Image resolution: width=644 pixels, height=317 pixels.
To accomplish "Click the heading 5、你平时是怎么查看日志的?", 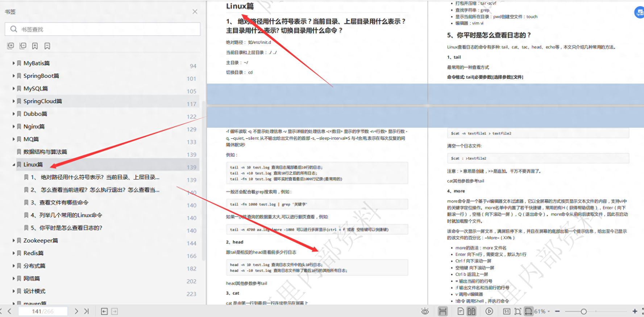I will pyautogui.click(x=489, y=35).
